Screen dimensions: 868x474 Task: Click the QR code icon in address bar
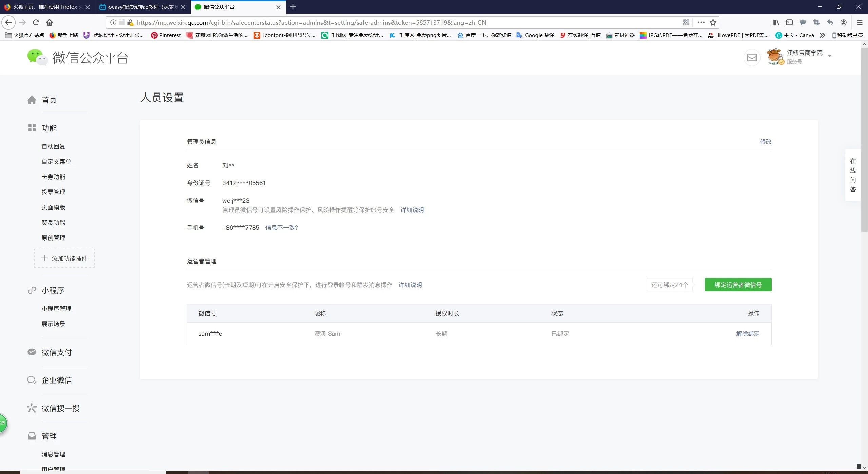tap(686, 22)
